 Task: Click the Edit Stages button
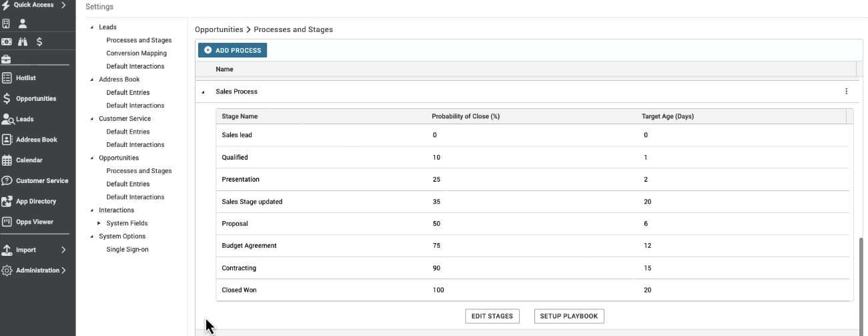click(x=492, y=317)
